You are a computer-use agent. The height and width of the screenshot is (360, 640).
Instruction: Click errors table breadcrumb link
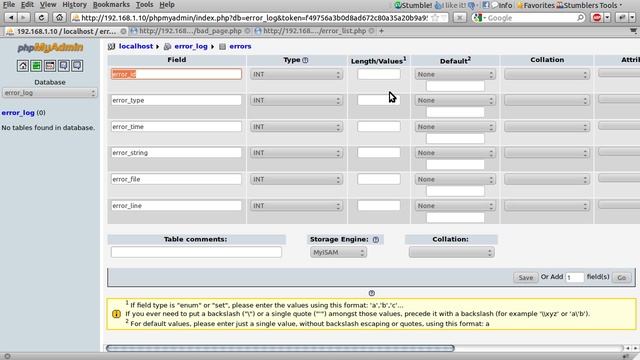[240, 47]
